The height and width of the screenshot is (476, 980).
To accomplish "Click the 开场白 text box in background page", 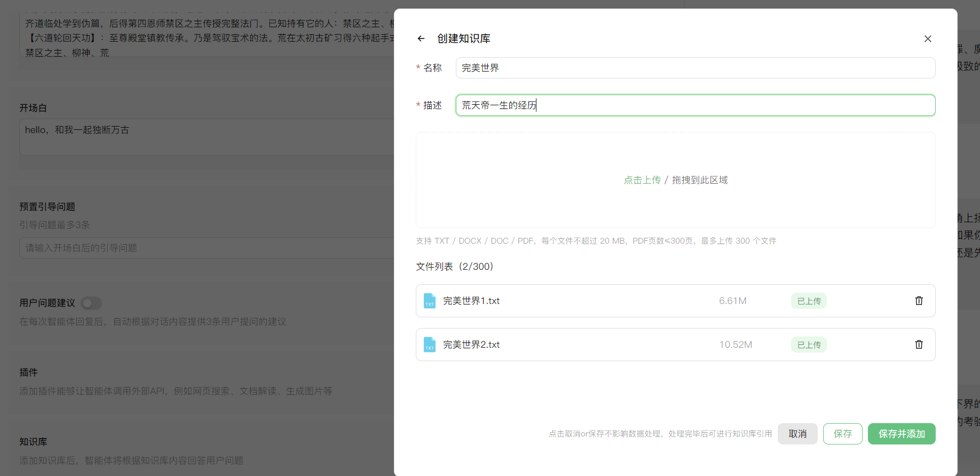I will (207, 137).
